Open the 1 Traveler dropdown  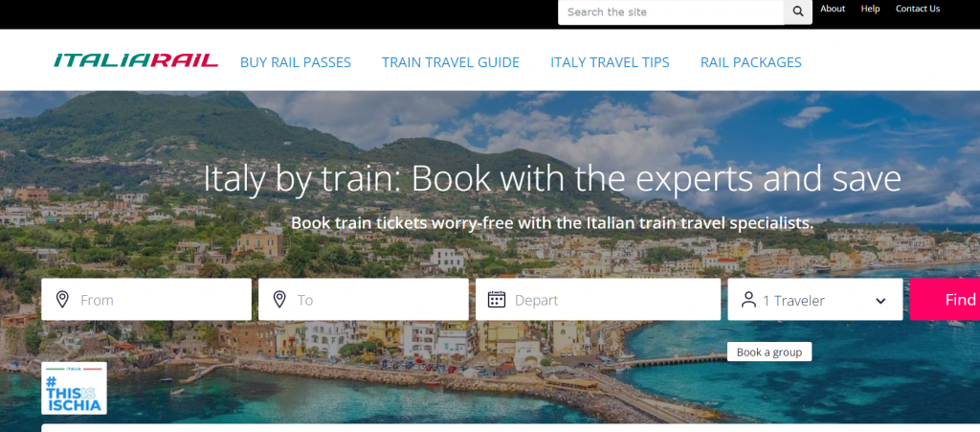815,300
